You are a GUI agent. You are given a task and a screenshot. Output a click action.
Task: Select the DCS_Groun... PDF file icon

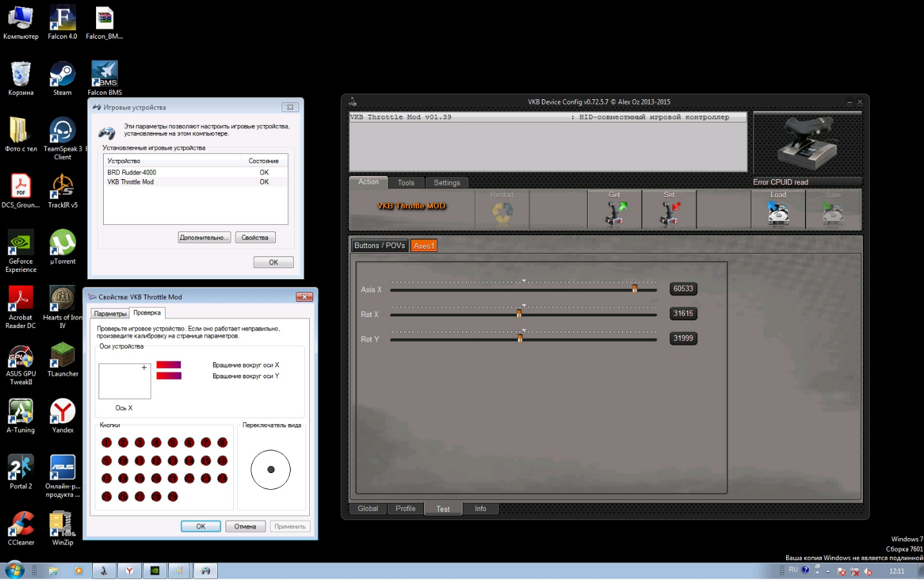pyautogui.click(x=21, y=191)
